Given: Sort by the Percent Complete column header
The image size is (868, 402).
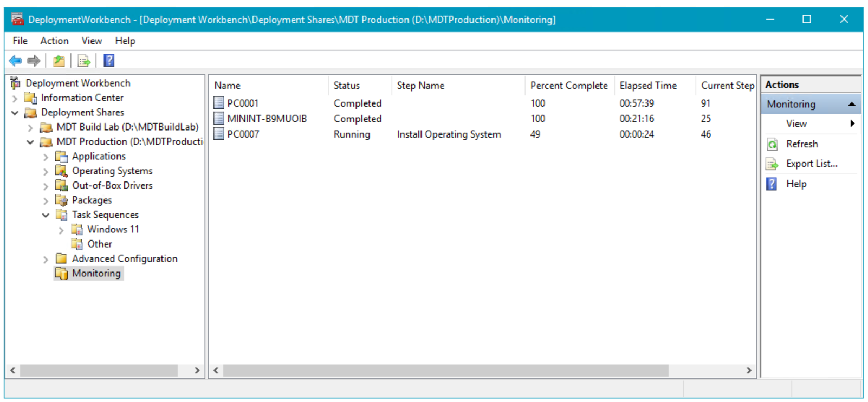Looking at the screenshot, I should 568,86.
